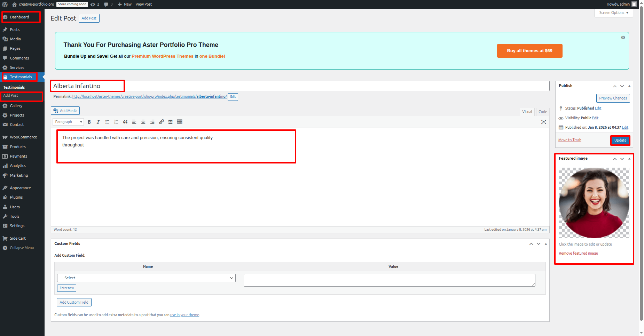644x336 pixels.
Task: Open the Paragraph format dropdown
Action: (x=68, y=122)
